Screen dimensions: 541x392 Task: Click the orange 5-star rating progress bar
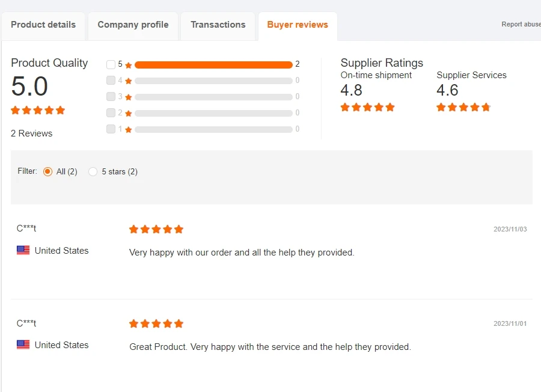pyautogui.click(x=213, y=64)
